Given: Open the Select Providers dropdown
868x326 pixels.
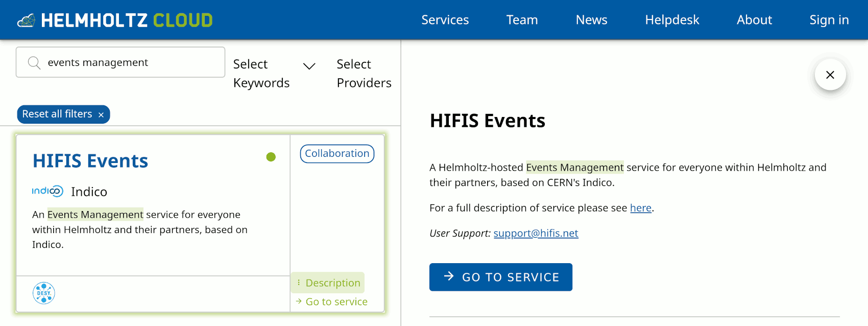Looking at the screenshot, I should point(364,74).
